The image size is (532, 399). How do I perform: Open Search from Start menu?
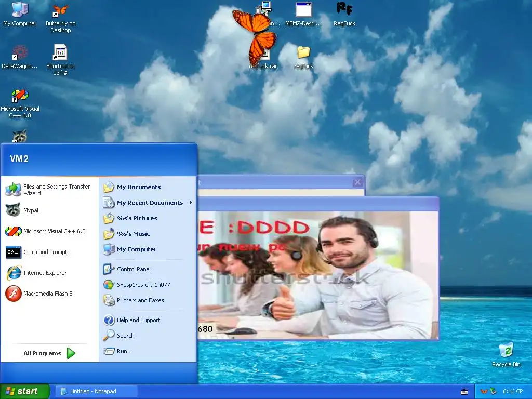tap(148, 336)
